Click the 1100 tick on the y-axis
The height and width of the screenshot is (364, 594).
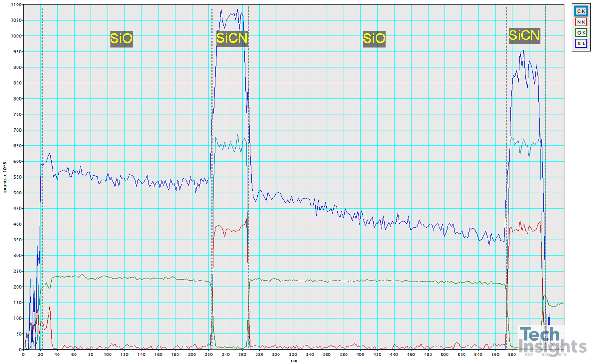click(x=15, y=5)
